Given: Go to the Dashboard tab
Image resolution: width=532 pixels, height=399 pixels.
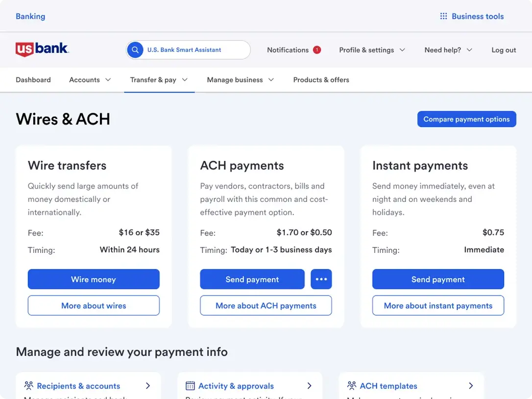Looking at the screenshot, I should (x=33, y=80).
